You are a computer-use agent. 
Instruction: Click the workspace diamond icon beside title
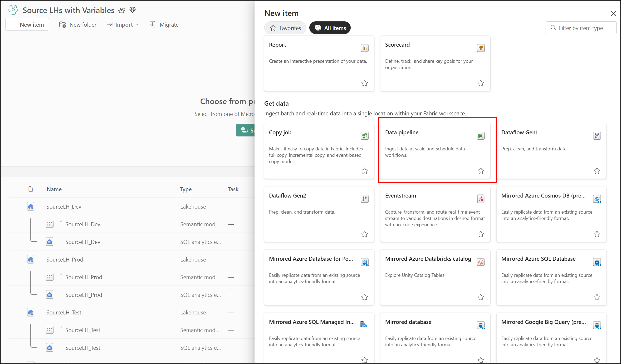tap(133, 10)
